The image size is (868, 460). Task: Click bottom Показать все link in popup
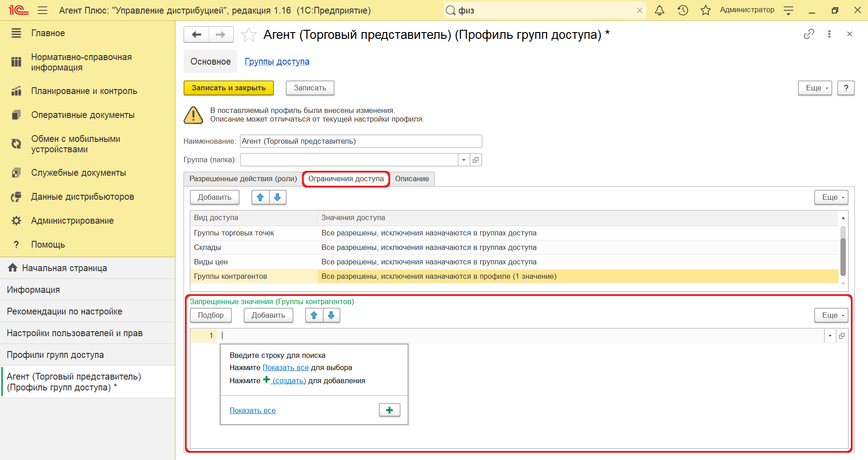tap(253, 410)
